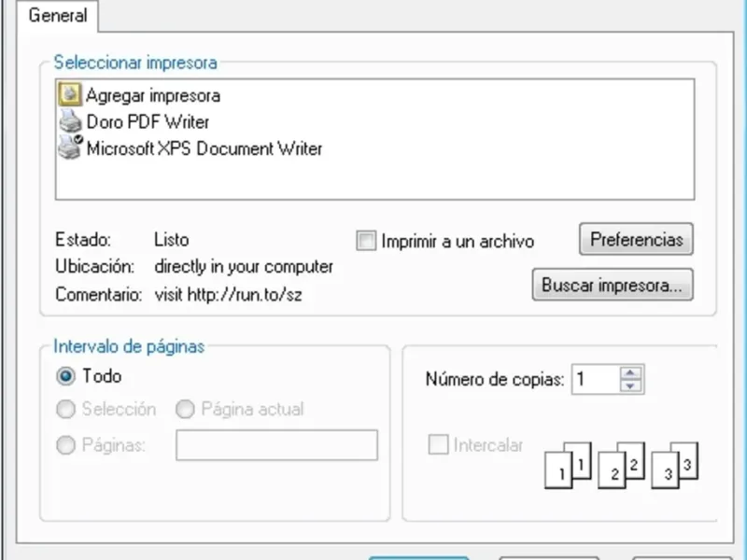Viewport: 747px width, 560px height.
Task: Decrease Número de copias with down arrow
Action: pyautogui.click(x=631, y=386)
